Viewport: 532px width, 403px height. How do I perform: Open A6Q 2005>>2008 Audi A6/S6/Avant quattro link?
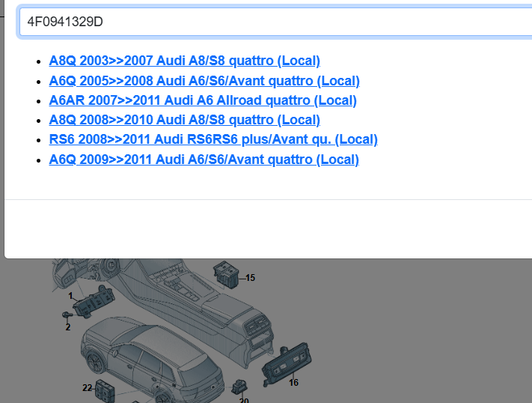click(x=204, y=81)
